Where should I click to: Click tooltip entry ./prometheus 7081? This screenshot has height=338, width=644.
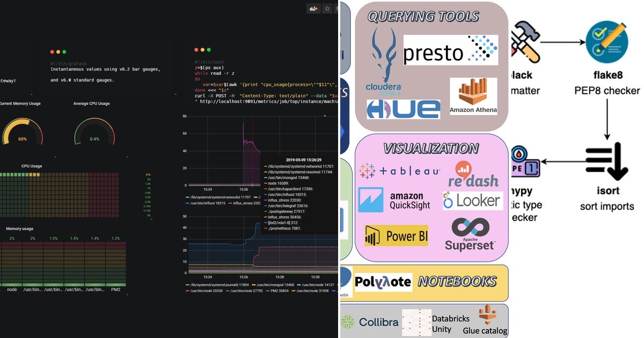(283, 228)
